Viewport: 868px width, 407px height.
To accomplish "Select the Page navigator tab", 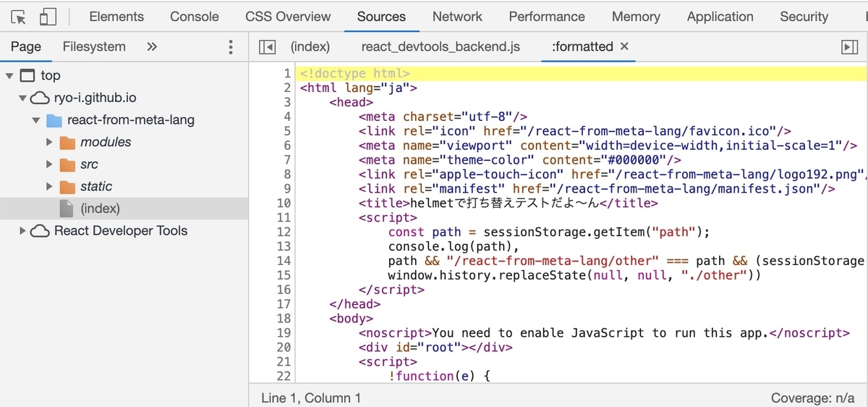I will pyautogui.click(x=26, y=47).
